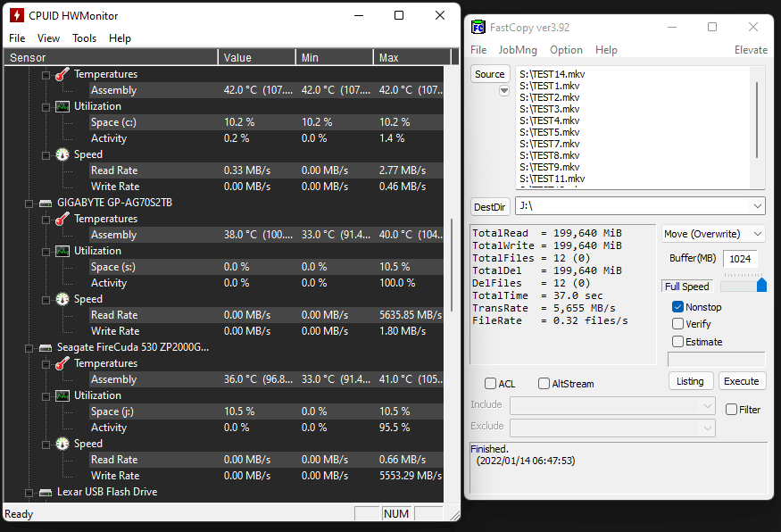Viewport: 781px width, 532px height.
Task: Open FastCopy Help menu
Action: click(606, 50)
